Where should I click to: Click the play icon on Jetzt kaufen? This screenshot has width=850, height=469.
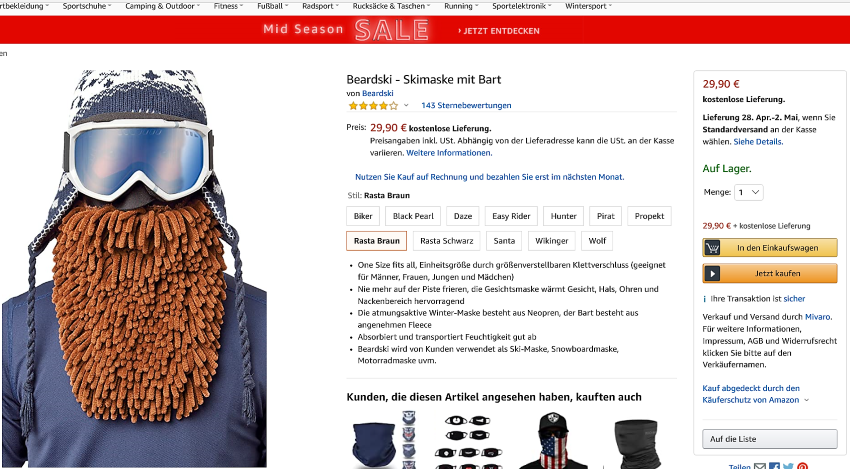coord(712,273)
